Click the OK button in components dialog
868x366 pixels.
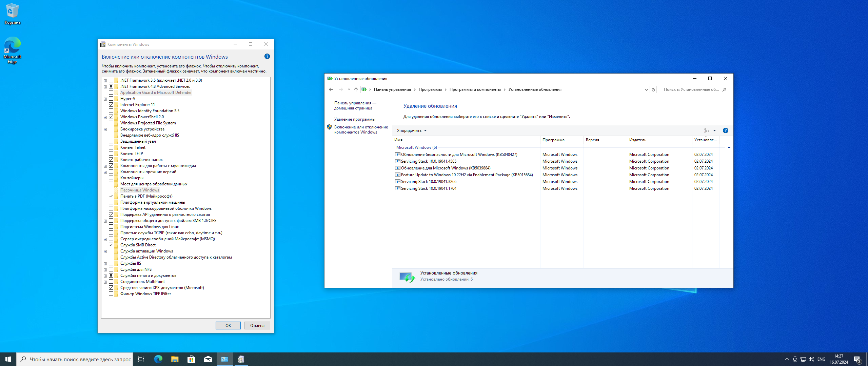coord(228,325)
